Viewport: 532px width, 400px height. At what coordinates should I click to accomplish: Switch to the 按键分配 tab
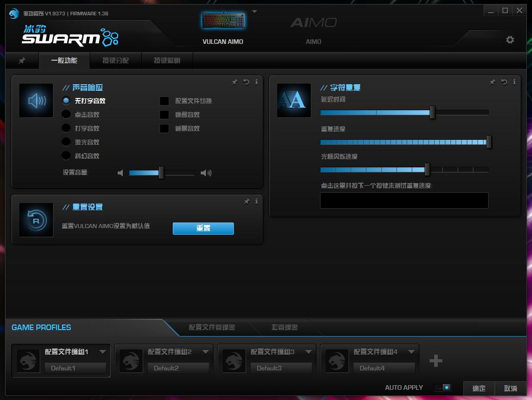click(115, 60)
